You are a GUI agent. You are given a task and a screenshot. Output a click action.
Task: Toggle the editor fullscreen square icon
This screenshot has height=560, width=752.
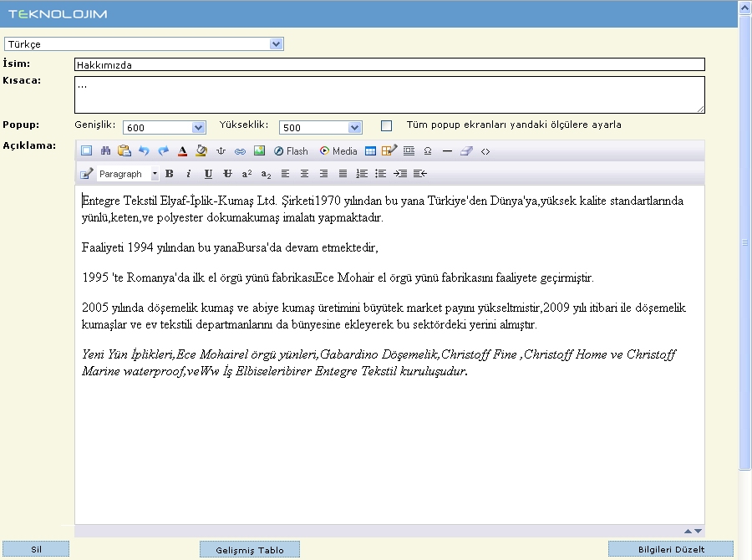86,151
